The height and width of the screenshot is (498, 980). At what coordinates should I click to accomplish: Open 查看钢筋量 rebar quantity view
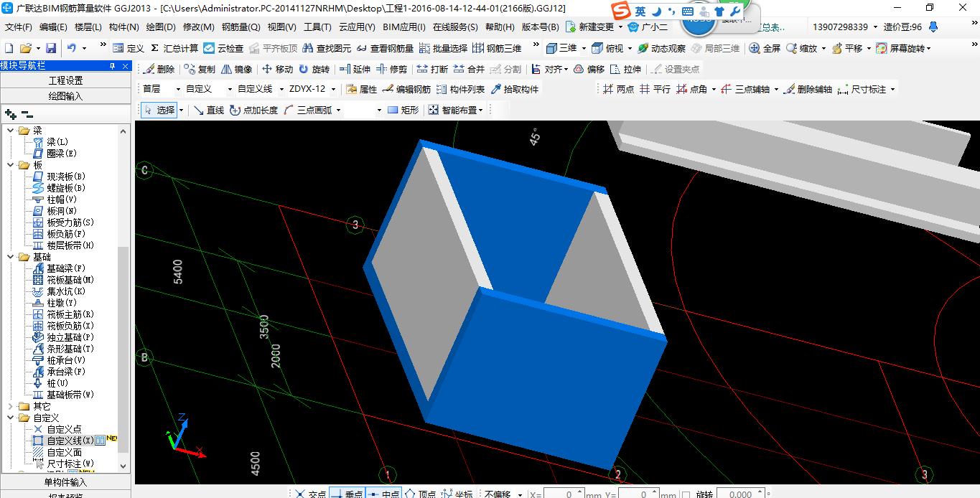[x=385, y=48]
